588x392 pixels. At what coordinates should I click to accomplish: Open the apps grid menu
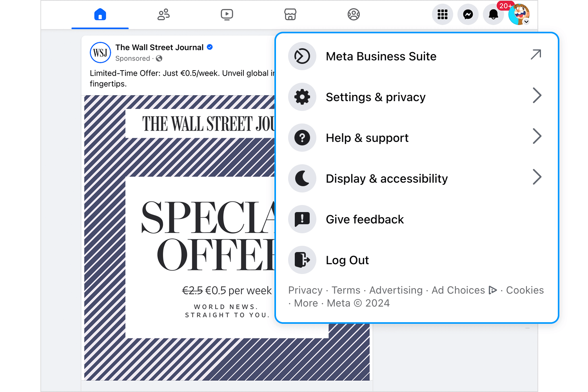coord(443,15)
